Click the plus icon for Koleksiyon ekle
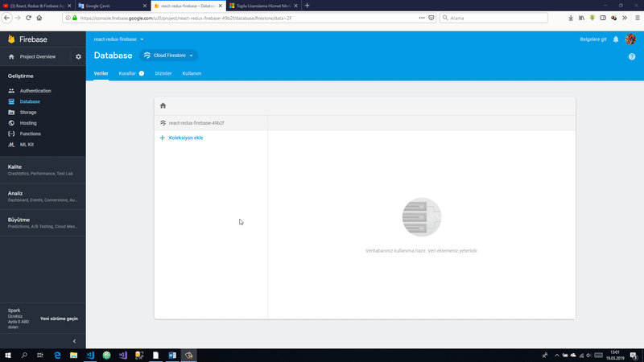 click(163, 138)
